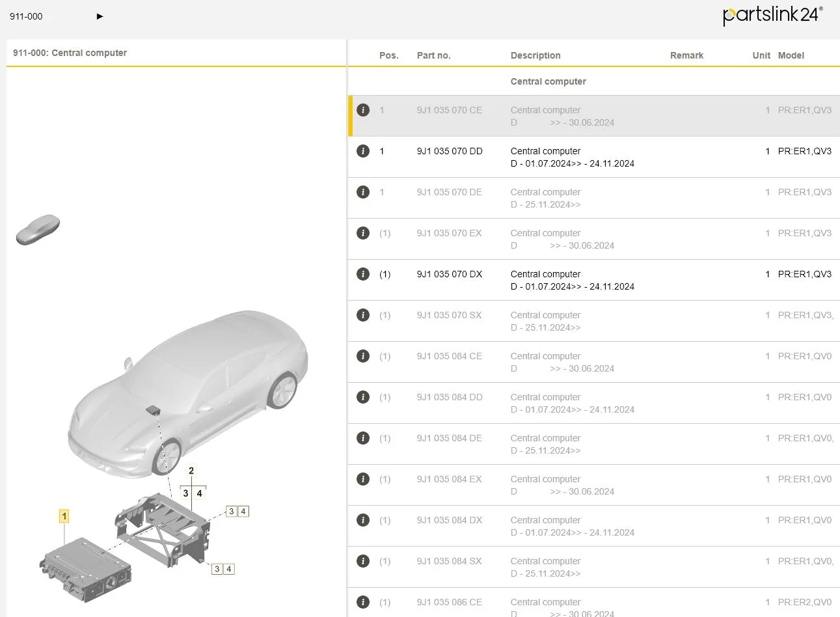
Task: Click the PR:ER1,QV3, model cell of 070 SX
Action: pyautogui.click(x=806, y=315)
